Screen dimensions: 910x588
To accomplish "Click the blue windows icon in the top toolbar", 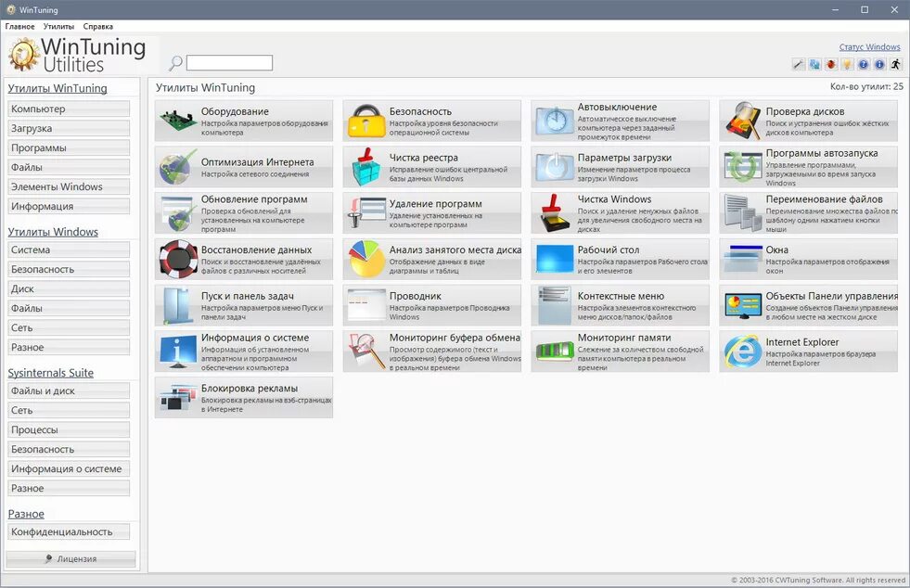I will [x=814, y=64].
